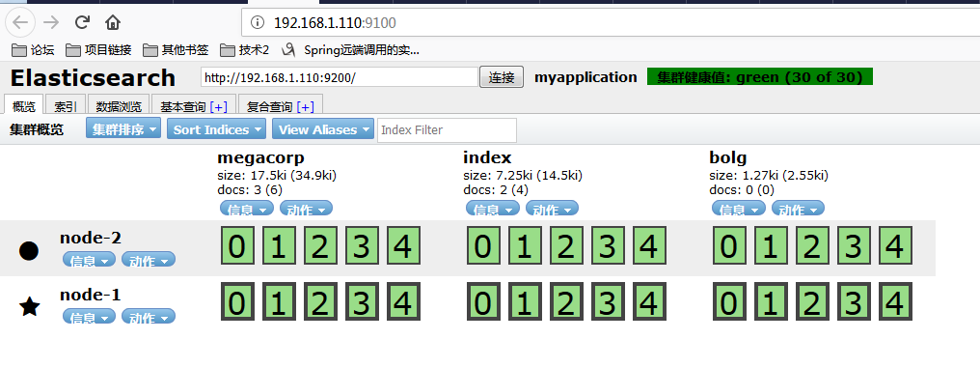Viewport: 980px width, 368px height.
Task: Open 动作 dropdown for node-2
Action: (x=149, y=260)
